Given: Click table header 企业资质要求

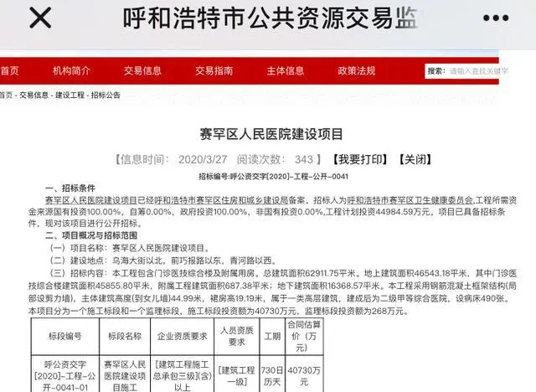Looking at the screenshot, I should [x=183, y=336].
